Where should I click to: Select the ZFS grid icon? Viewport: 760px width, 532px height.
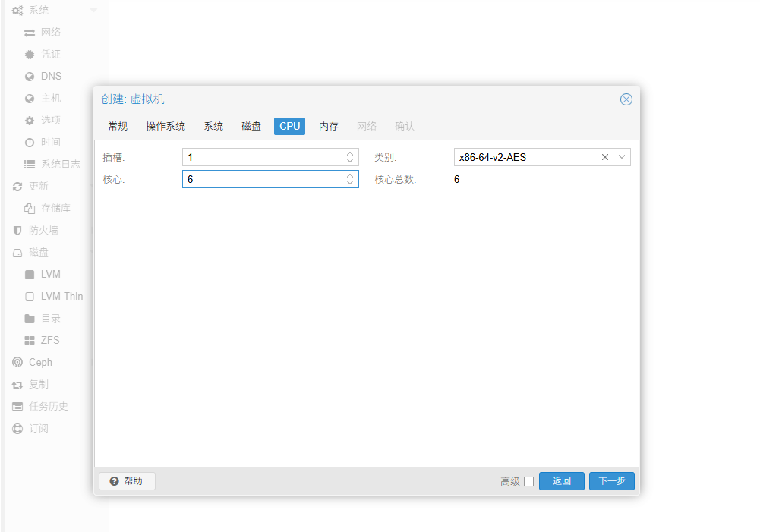click(30, 340)
